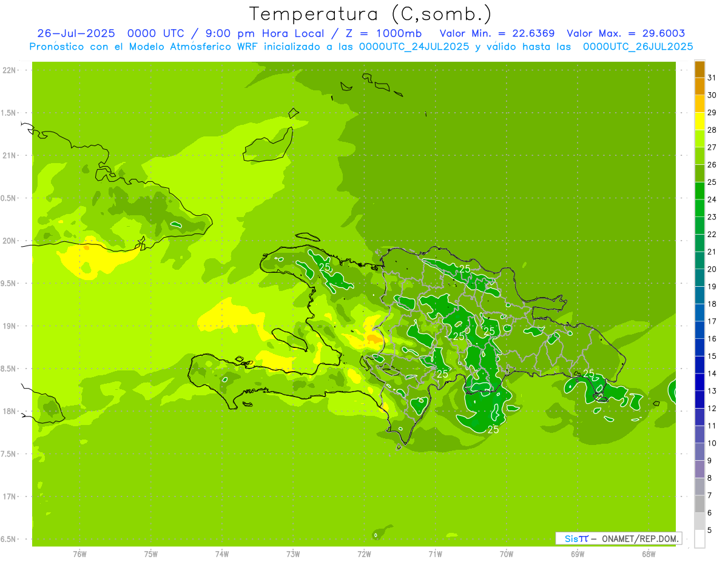The width and height of the screenshot is (728, 562).
Task: Click the "75W" longitude axis label
Action: point(150,554)
